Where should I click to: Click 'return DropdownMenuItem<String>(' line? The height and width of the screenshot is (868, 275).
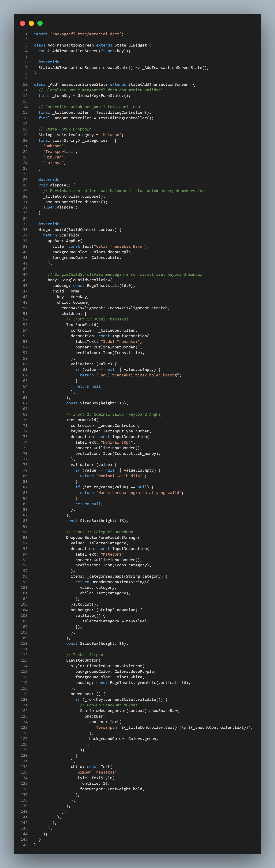(112, 582)
